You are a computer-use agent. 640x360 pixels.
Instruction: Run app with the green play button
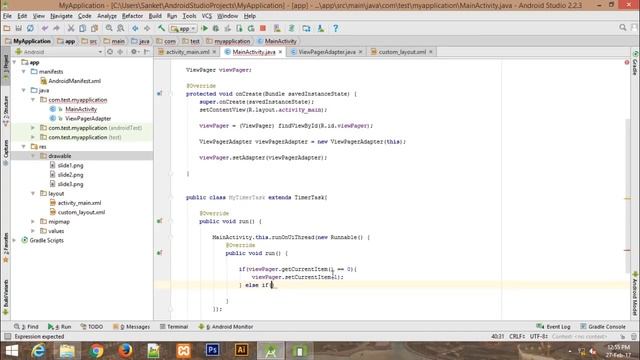pyautogui.click(x=204, y=28)
